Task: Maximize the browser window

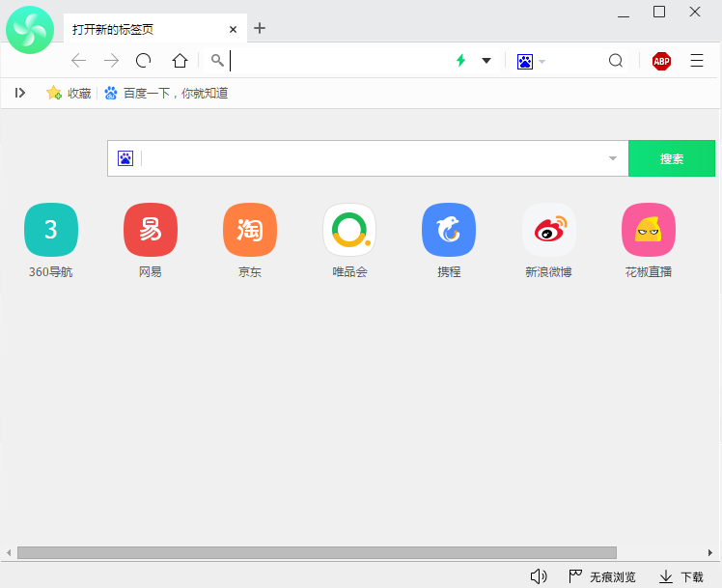Action: 659,12
